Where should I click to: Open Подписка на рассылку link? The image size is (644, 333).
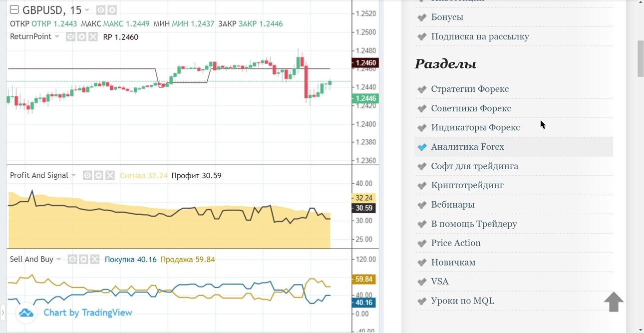pyautogui.click(x=480, y=36)
